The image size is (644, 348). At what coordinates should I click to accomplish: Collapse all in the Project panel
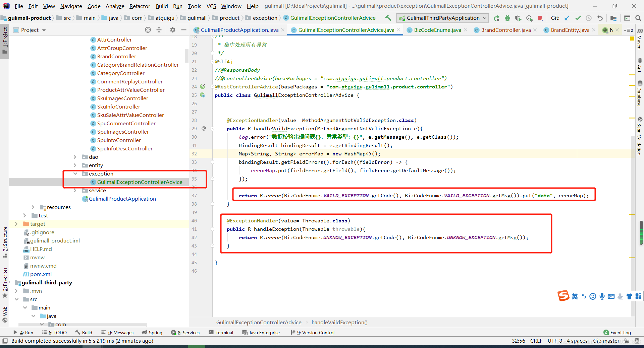click(159, 30)
